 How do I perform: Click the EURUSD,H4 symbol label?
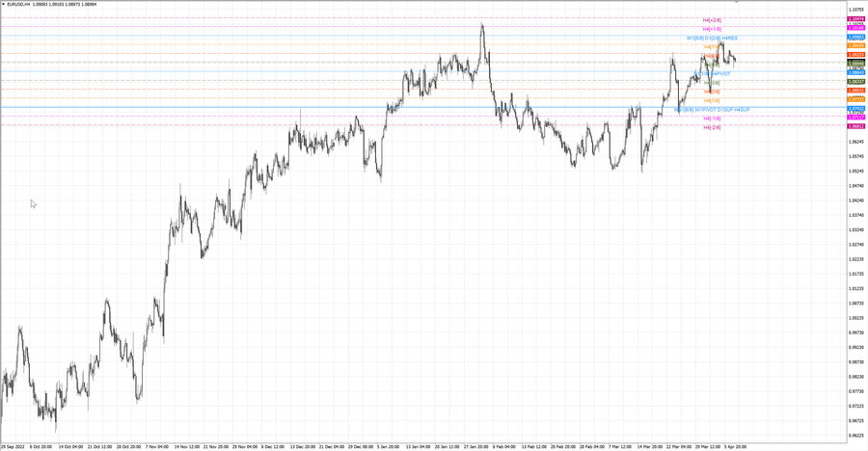coord(20,5)
